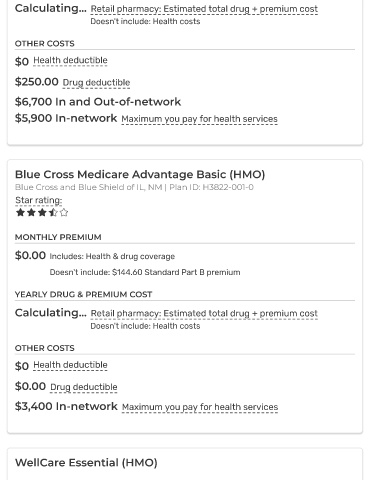This screenshot has height=480, width=370.
Task: Open the Star rating explanation link
Action: pos(39,200)
